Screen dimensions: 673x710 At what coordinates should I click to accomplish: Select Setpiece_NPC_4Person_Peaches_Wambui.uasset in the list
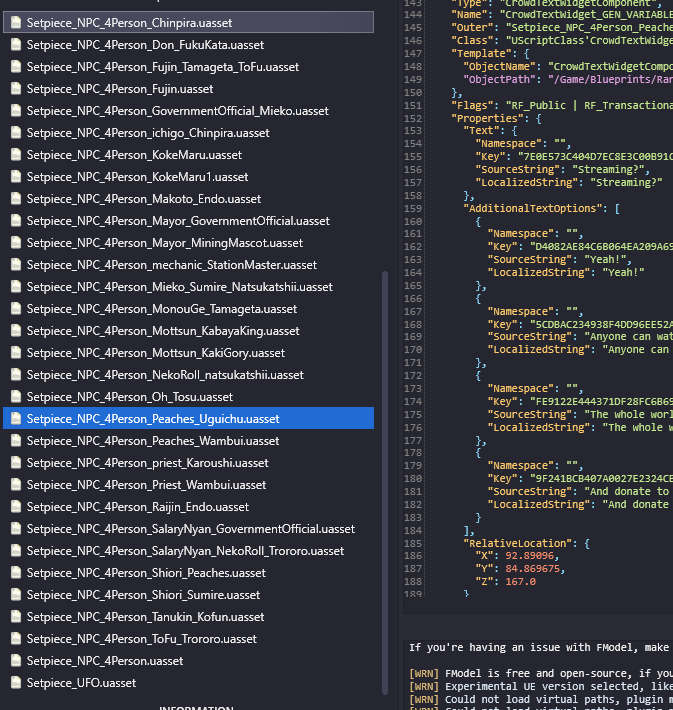point(153,441)
